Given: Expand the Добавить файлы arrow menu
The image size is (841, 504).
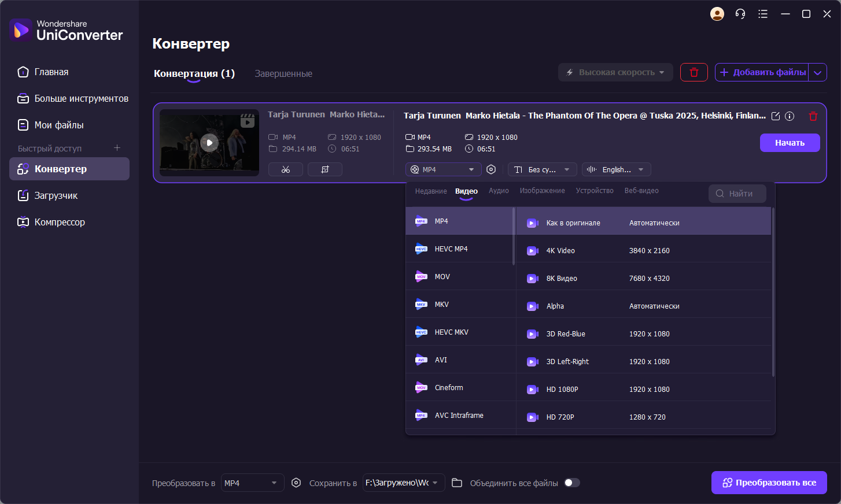Looking at the screenshot, I should pyautogui.click(x=817, y=72).
